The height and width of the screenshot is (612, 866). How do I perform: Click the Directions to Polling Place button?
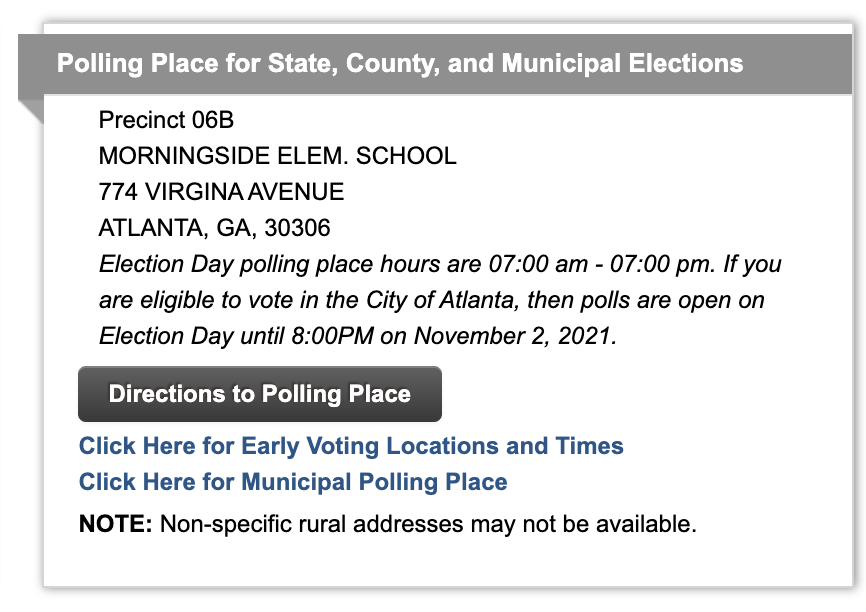260,394
